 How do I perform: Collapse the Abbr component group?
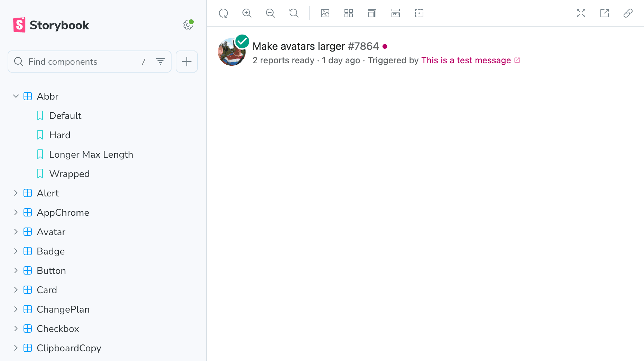[16, 96]
